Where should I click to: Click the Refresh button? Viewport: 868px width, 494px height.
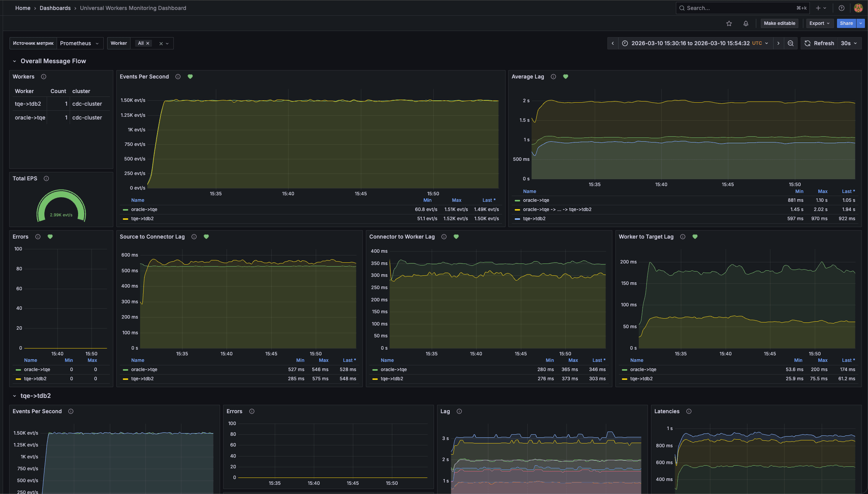(819, 43)
